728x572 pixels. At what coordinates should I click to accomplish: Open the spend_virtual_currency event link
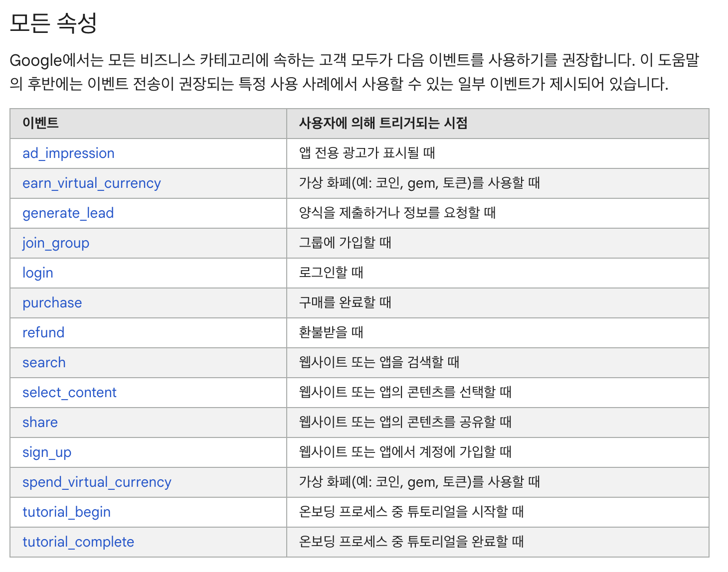click(97, 482)
